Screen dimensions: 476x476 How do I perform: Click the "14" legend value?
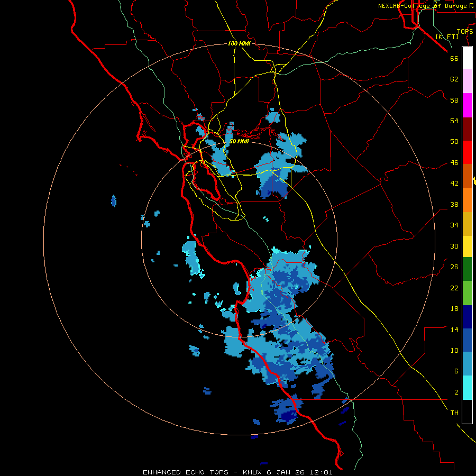(454, 329)
